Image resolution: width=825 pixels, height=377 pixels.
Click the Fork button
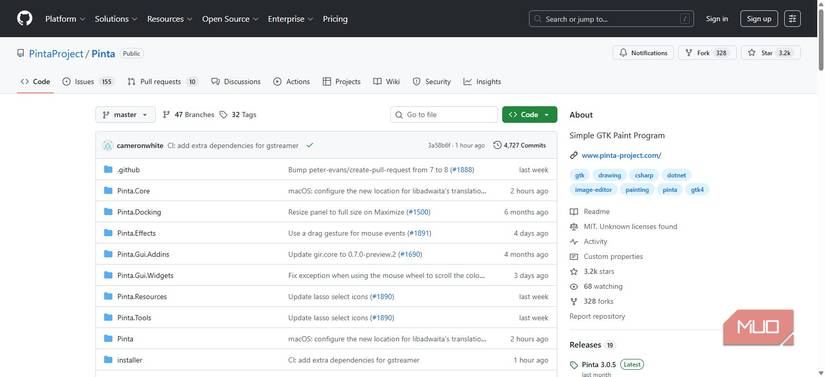click(x=708, y=53)
